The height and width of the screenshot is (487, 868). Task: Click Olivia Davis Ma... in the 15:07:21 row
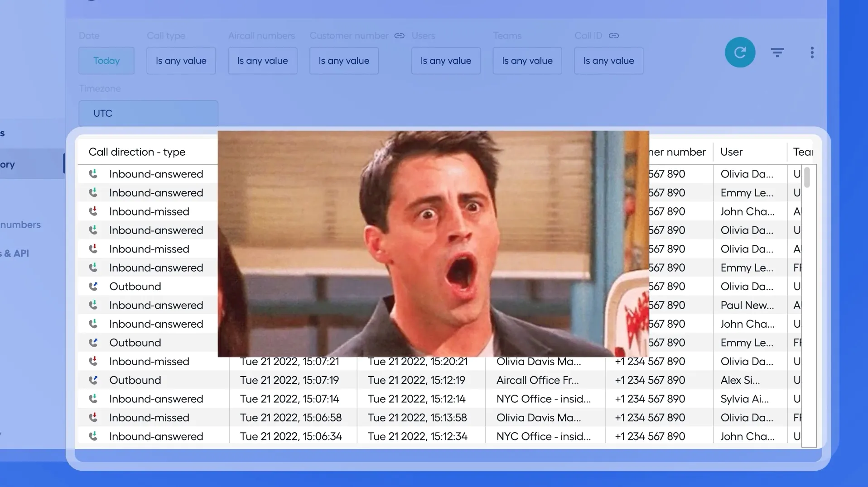pyautogui.click(x=539, y=361)
